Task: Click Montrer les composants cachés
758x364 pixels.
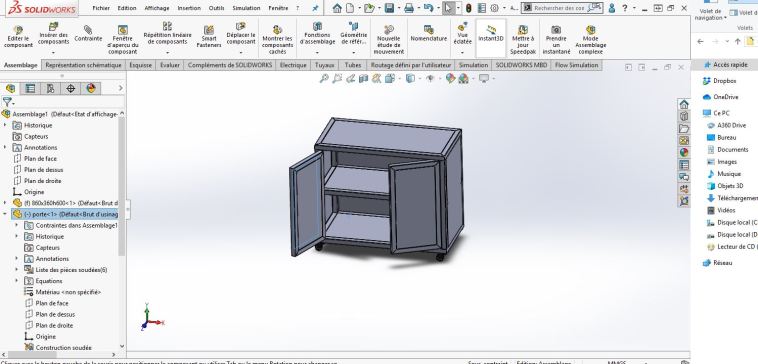Action: 277,40
